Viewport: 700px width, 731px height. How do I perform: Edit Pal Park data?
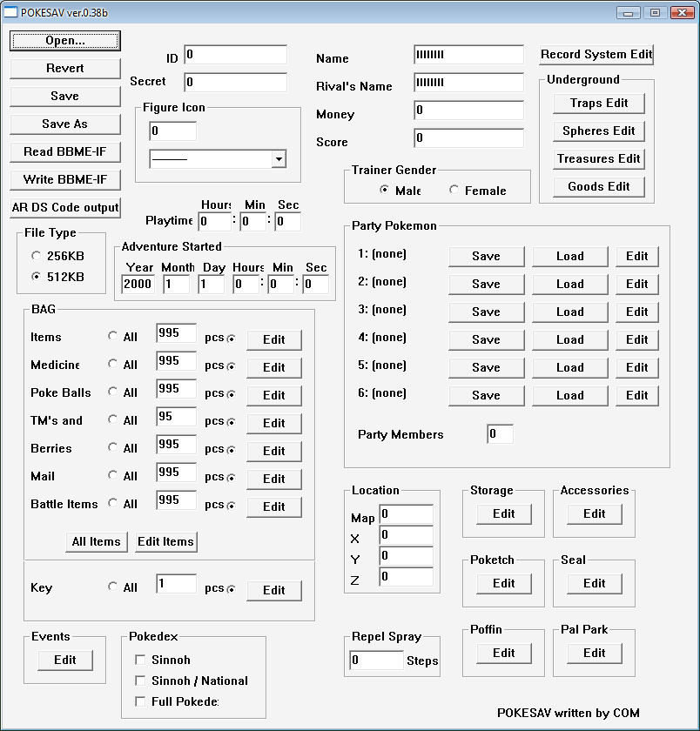click(x=594, y=653)
